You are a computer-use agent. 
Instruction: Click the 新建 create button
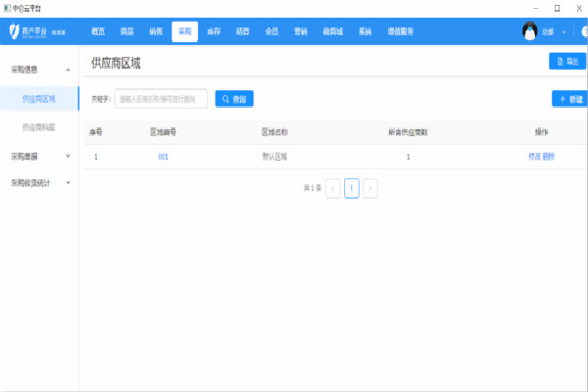(x=568, y=99)
